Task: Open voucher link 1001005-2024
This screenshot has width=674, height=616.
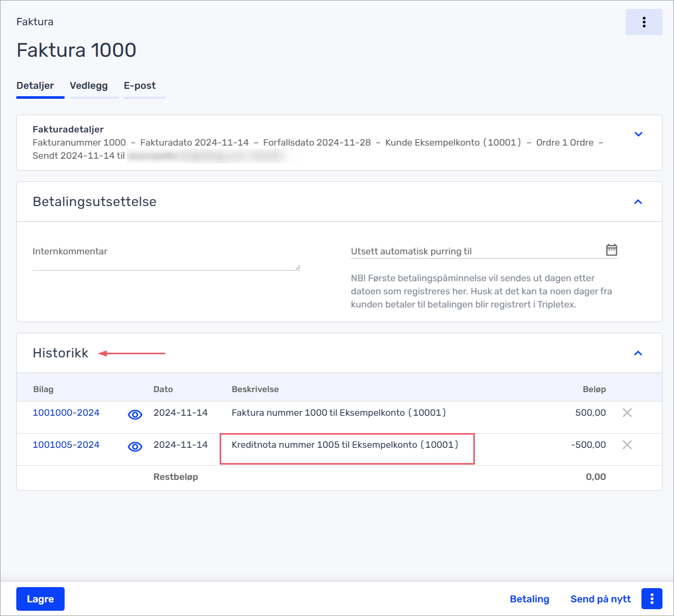Action: click(x=66, y=445)
